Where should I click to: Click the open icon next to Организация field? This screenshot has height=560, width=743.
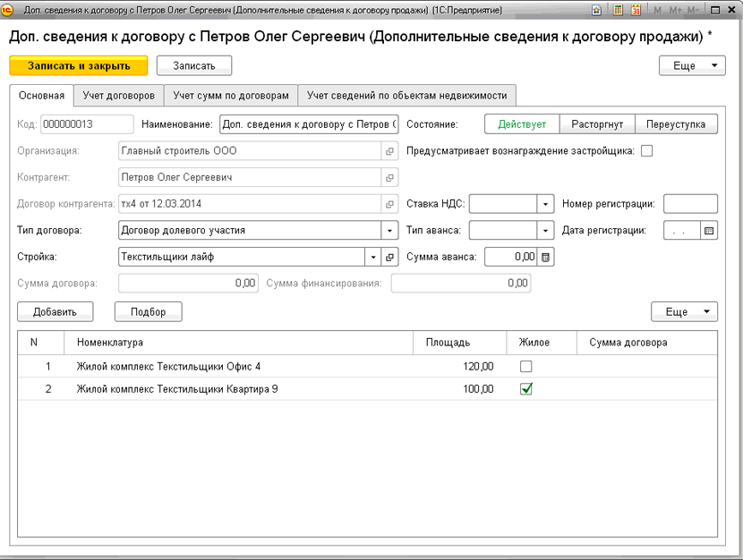click(x=389, y=151)
